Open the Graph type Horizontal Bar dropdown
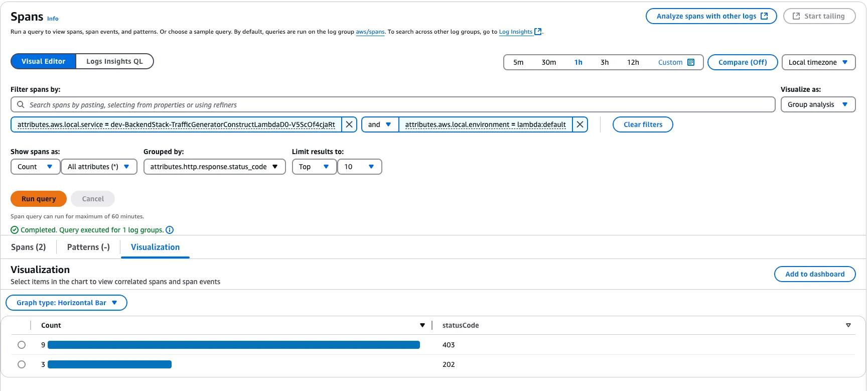868x391 pixels. (x=66, y=303)
